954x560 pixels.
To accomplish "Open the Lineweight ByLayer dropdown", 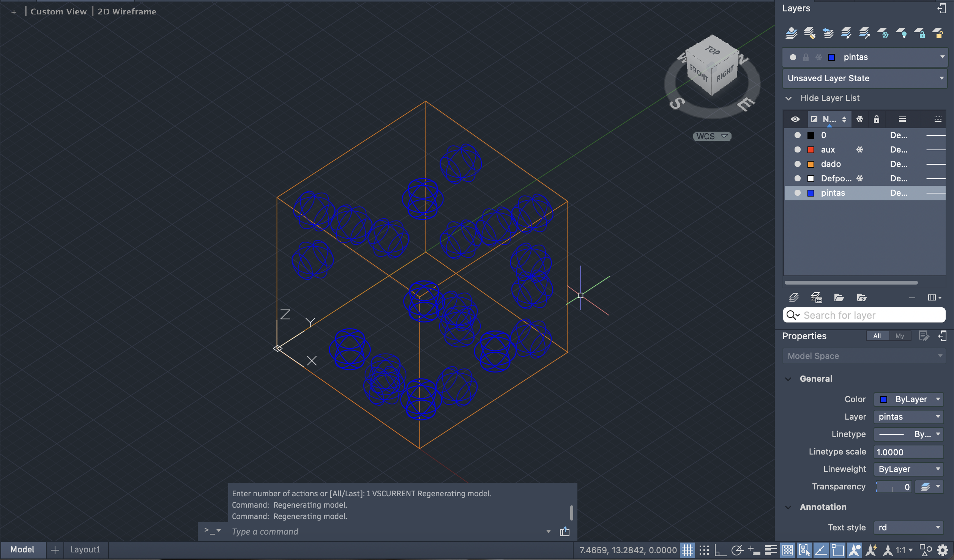I will [x=908, y=469].
